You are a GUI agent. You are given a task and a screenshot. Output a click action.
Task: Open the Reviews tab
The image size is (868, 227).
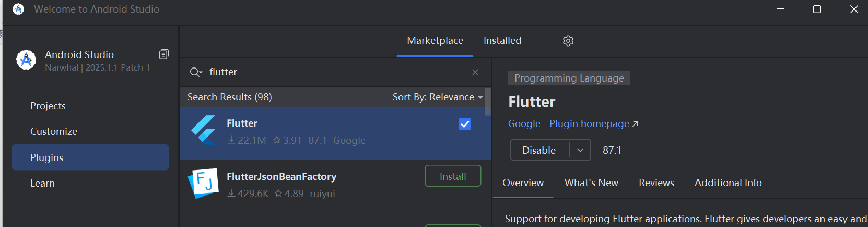point(656,183)
